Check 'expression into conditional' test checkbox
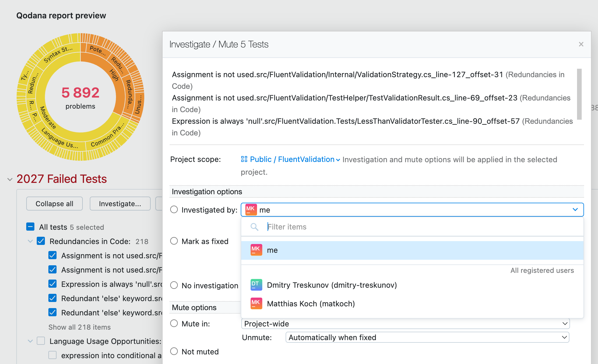The width and height of the screenshot is (598, 364). (x=52, y=355)
